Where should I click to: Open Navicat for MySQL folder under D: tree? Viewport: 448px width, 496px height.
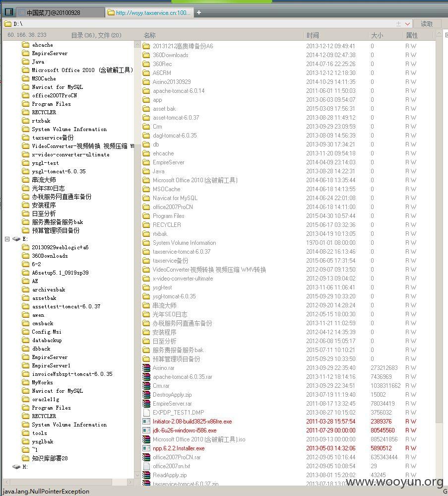coord(57,87)
